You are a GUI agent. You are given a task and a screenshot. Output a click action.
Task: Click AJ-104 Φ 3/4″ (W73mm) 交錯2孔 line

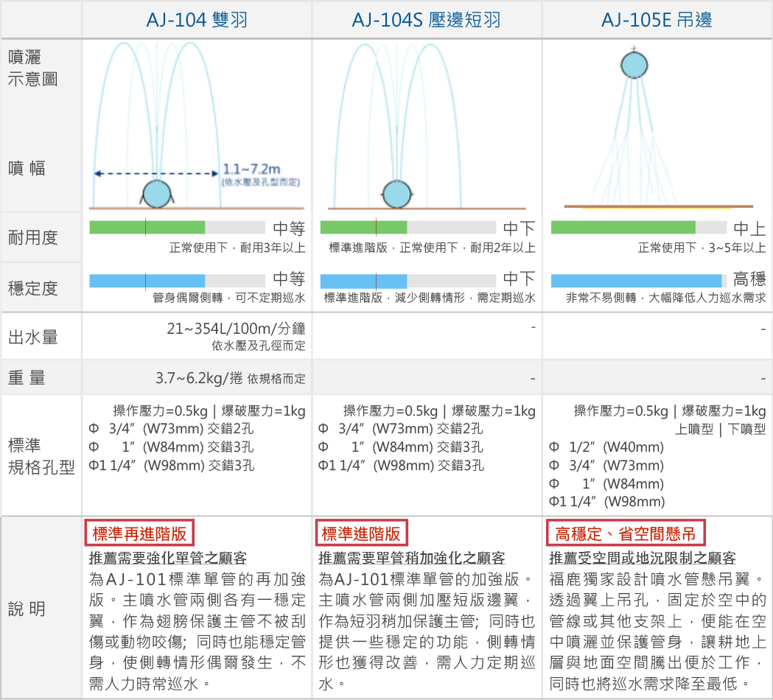point(171,429)
